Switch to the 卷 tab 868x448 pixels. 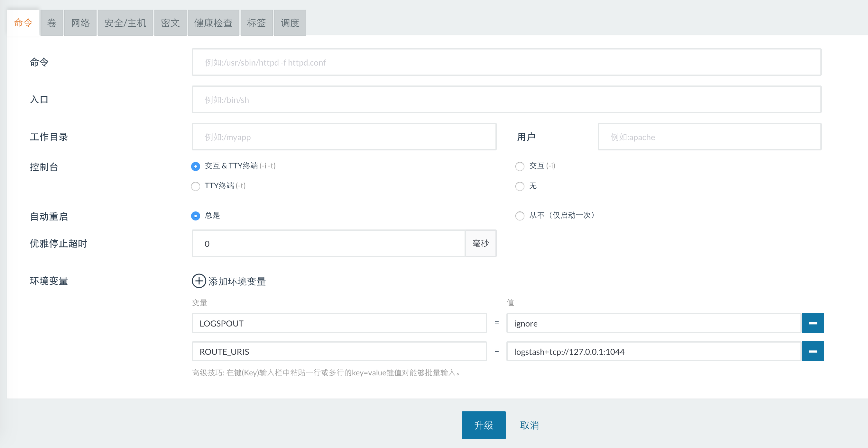click(x=51, y=23)
